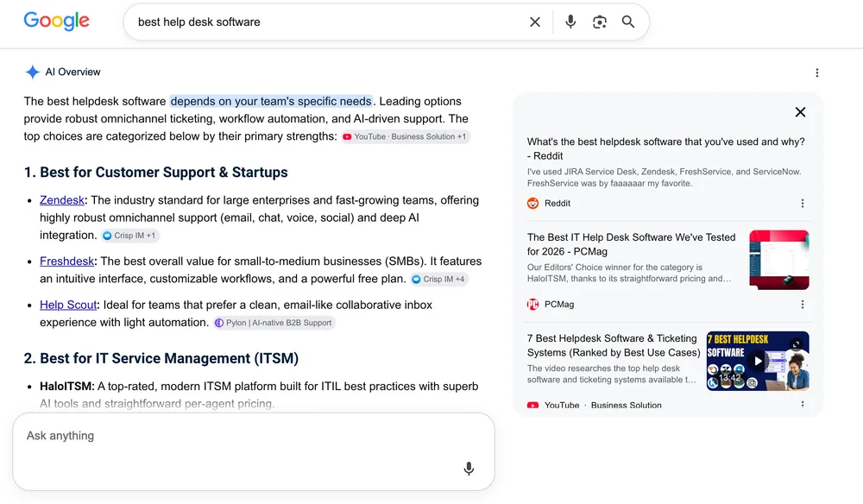The image size is (863, 504).
Task: Click the PCMag source name label
Action: coord(558,305)
